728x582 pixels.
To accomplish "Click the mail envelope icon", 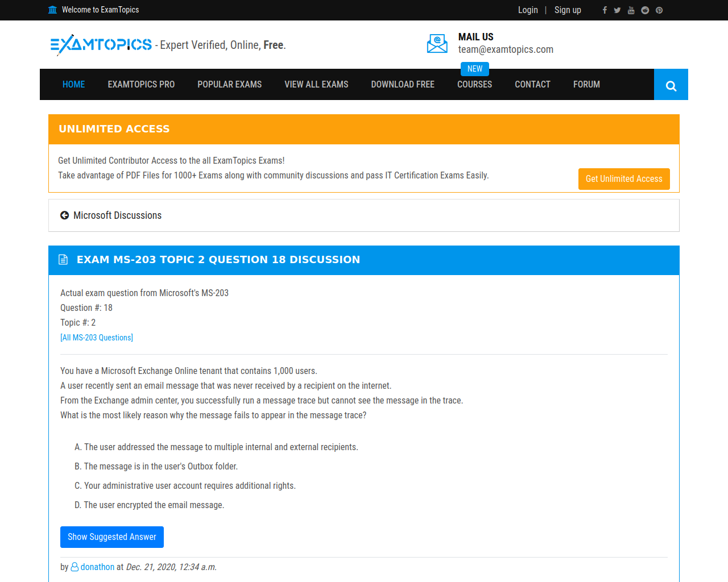I will (437, 44).
